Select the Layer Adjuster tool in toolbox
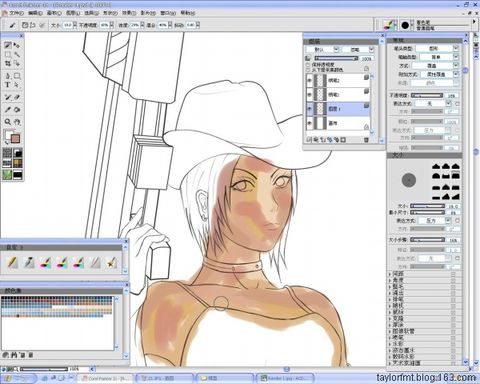 17,45
